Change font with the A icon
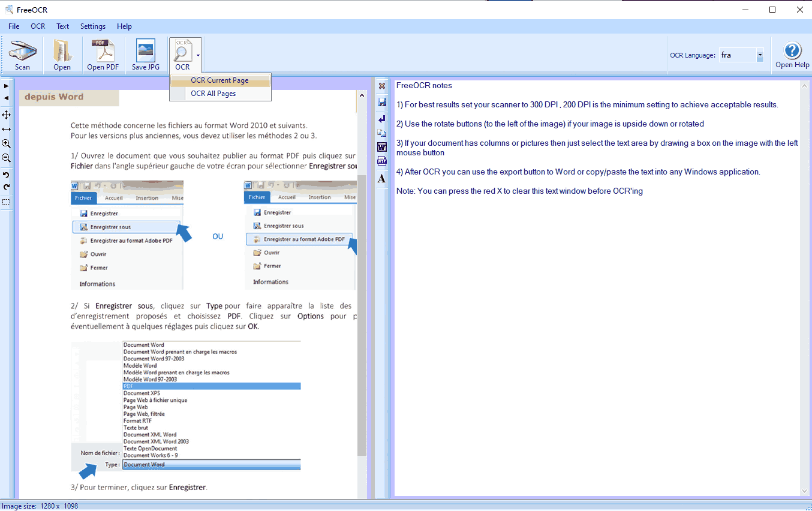 [382, 178]
